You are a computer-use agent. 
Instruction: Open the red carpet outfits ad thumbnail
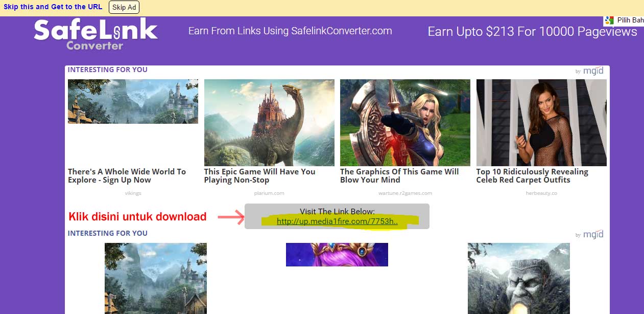pos(541,123)
